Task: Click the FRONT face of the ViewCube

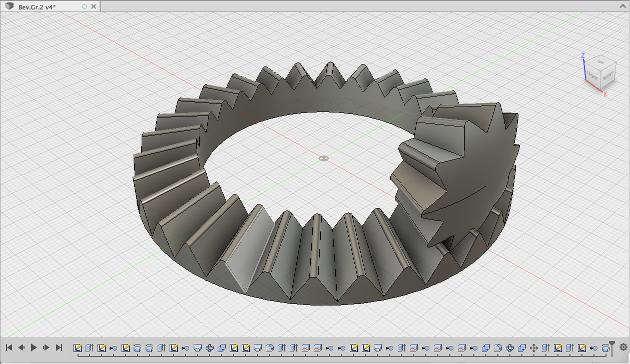Action: [593, 76]
